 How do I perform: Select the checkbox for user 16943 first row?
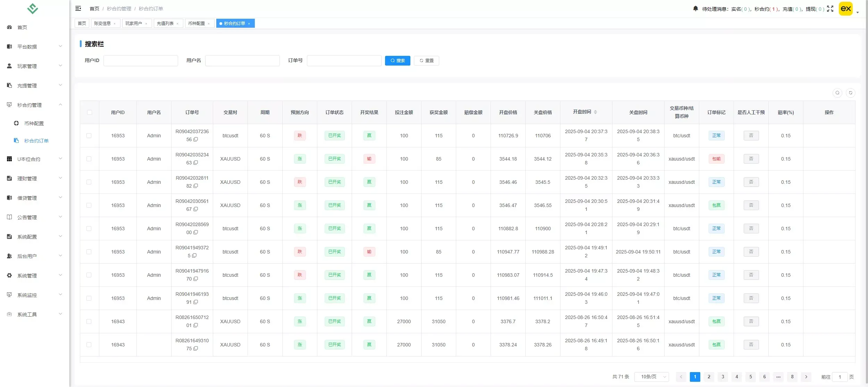point(89,321)
